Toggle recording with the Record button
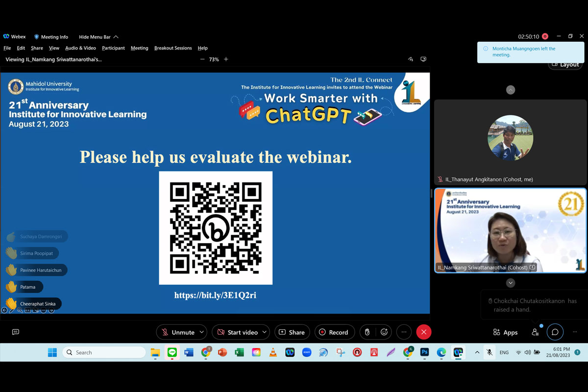Viewport: 588px width, 392px height. pos(333,332)
